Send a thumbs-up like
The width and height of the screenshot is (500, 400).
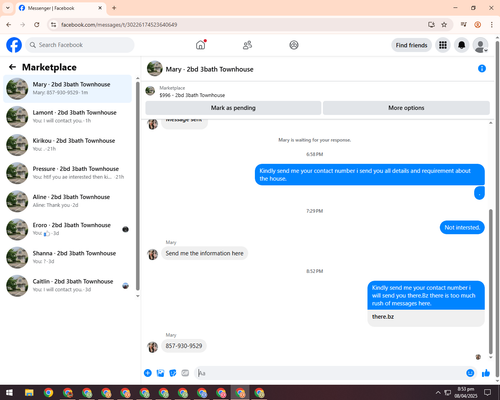(486, 373)
